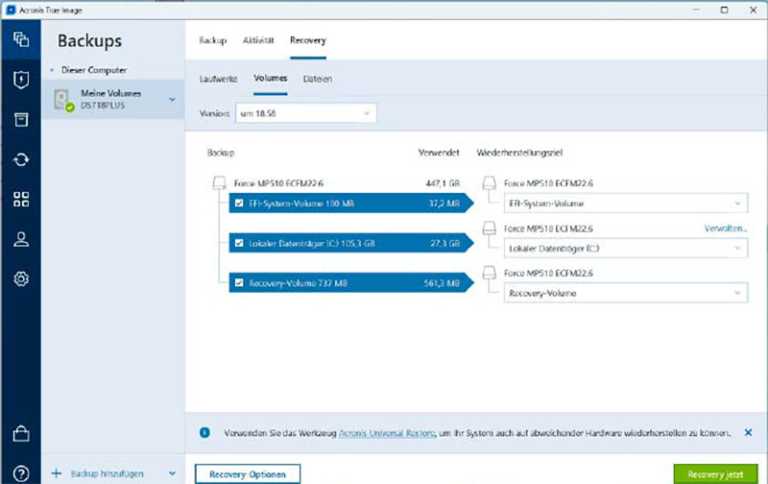768x484 pixels.
Task: Switch to the Aktivität tab
Action: (258, 40)
